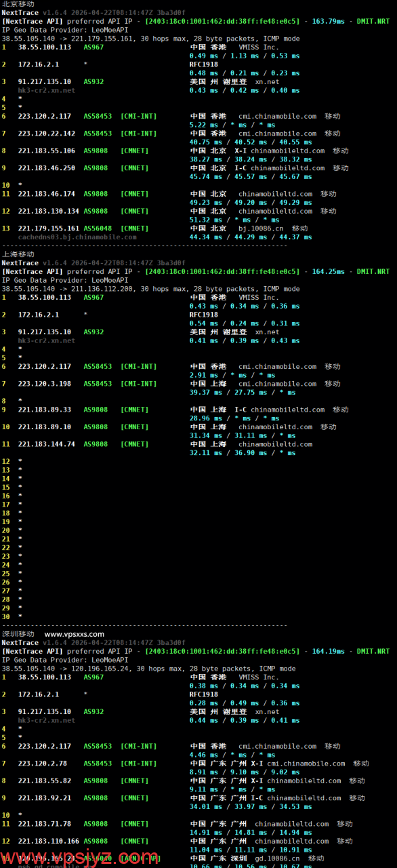This screenshot has height=868, width=397.
Task: Click the 51.32 ms latency line
Action: 234,220
